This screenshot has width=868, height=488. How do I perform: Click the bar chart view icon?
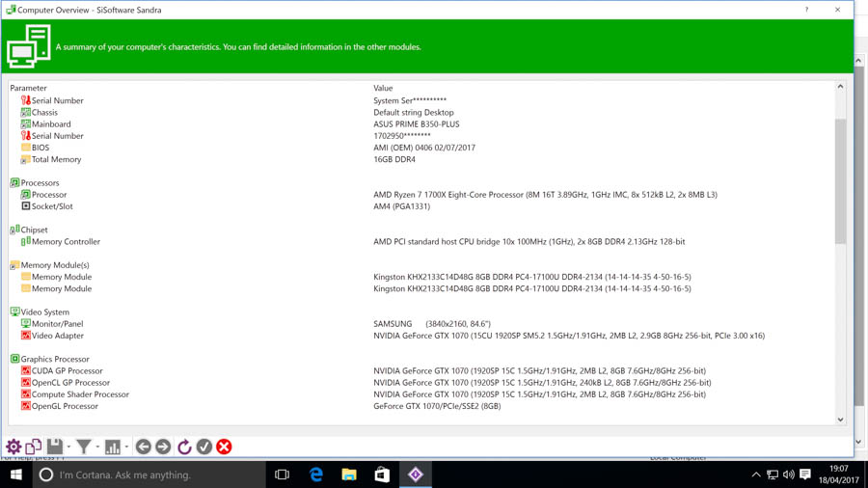(x=113, y=447)
